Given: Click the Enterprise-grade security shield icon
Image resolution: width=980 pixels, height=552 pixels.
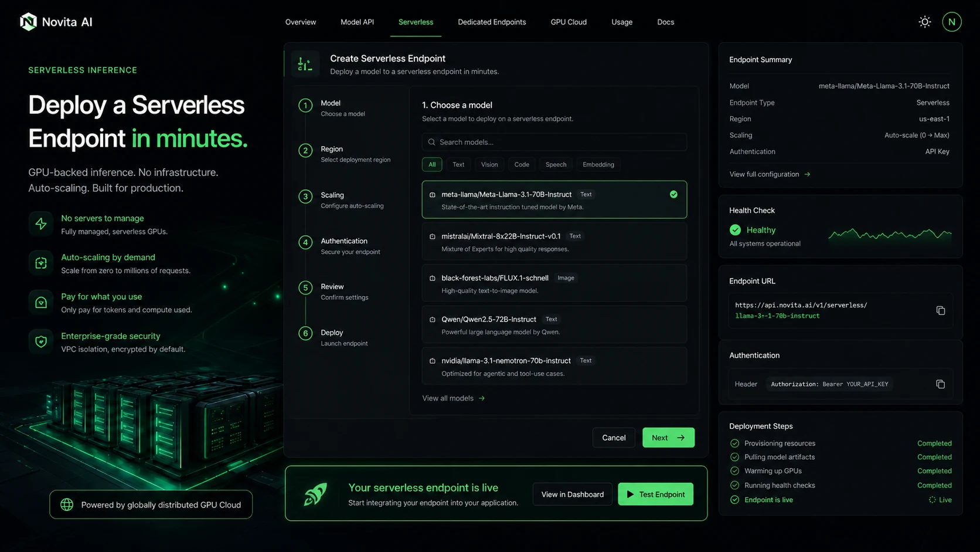Looking at the screenshot, I should pos(41,341).
